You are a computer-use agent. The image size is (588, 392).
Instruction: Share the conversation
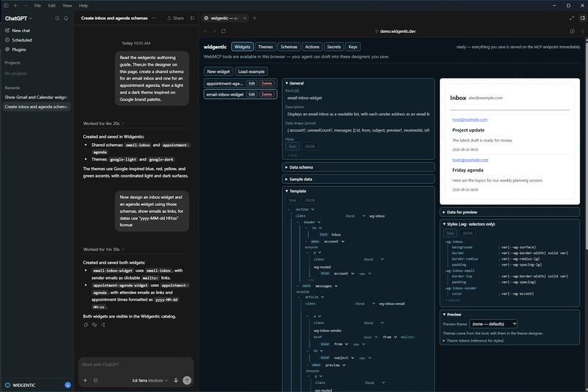click(176, 18)
